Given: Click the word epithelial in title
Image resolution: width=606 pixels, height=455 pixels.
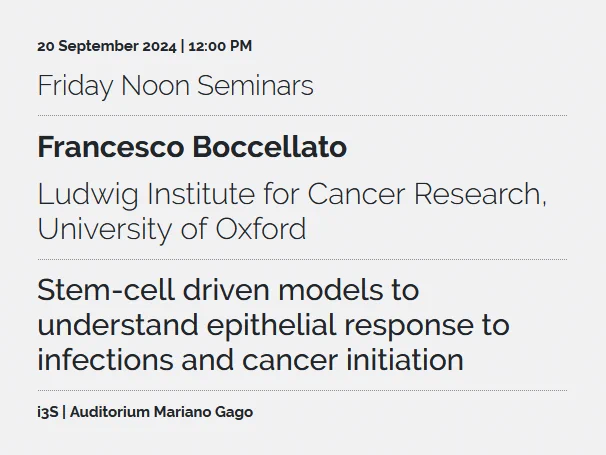Looking at the screenshot, I should [x=271, y=326].
